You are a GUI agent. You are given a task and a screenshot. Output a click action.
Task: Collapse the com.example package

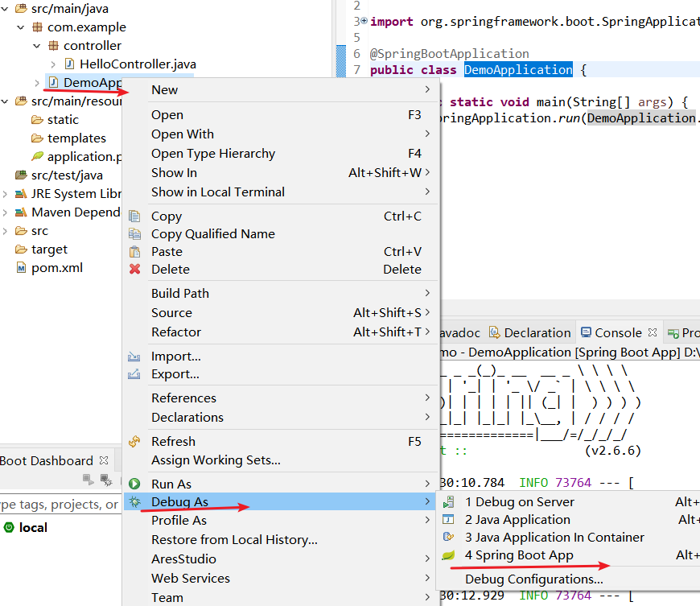(19, 27)
